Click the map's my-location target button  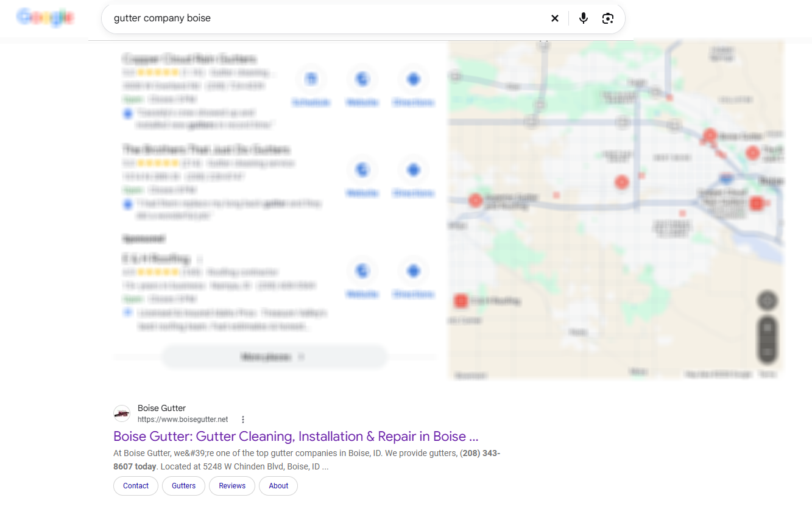coord(768,301)
